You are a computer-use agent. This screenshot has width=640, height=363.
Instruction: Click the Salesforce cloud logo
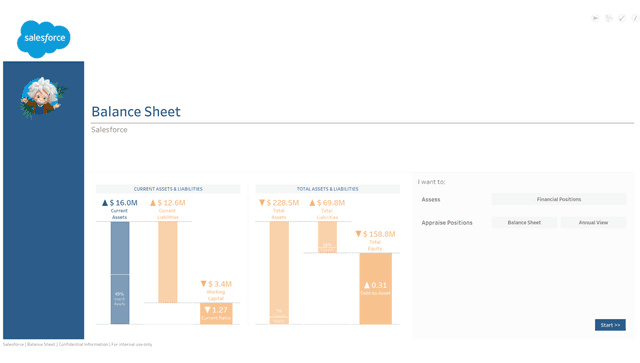pyautogui.click(x=44, y=39)
